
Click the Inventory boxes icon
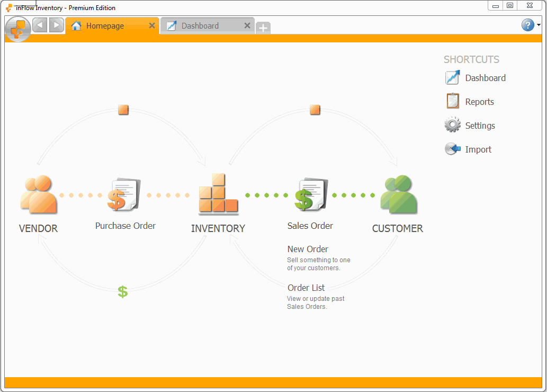[218, 194]
